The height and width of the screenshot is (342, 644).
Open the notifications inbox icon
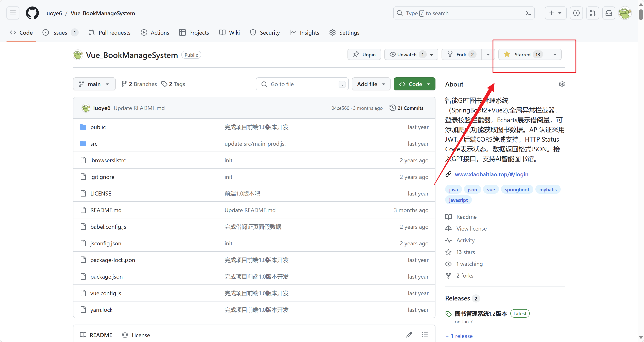608,13
